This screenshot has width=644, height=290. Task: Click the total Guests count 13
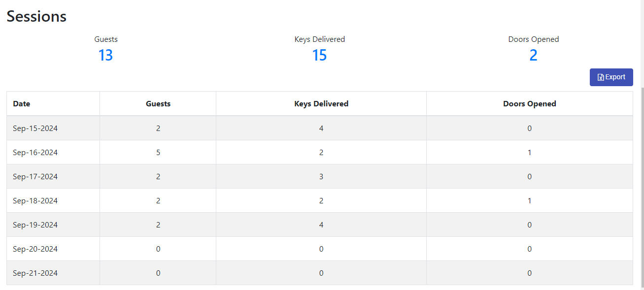pos(106,55)
